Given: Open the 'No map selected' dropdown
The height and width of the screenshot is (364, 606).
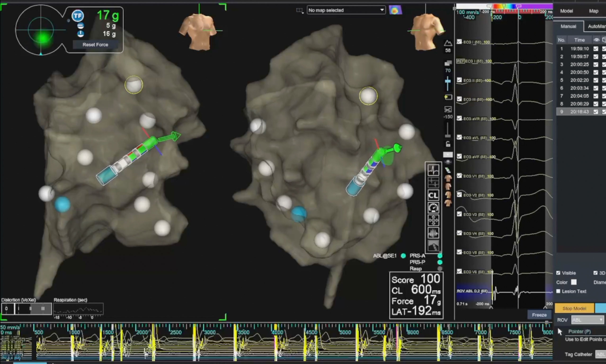Looking at the screenshot, I should [x=346, y=10].
